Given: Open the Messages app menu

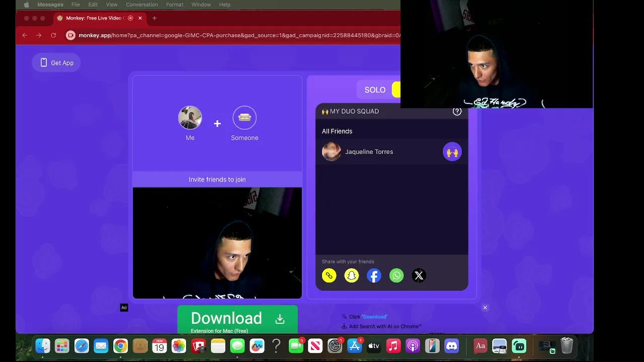Looking at the screenshot, I should (x=50, y=5).
